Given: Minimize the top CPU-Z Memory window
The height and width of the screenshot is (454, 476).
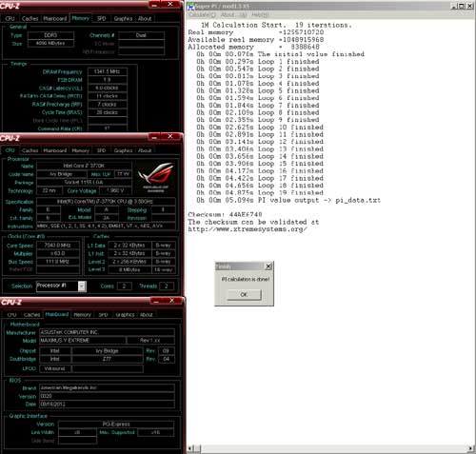Looking at the screenshot, I should tap(154, 5).
